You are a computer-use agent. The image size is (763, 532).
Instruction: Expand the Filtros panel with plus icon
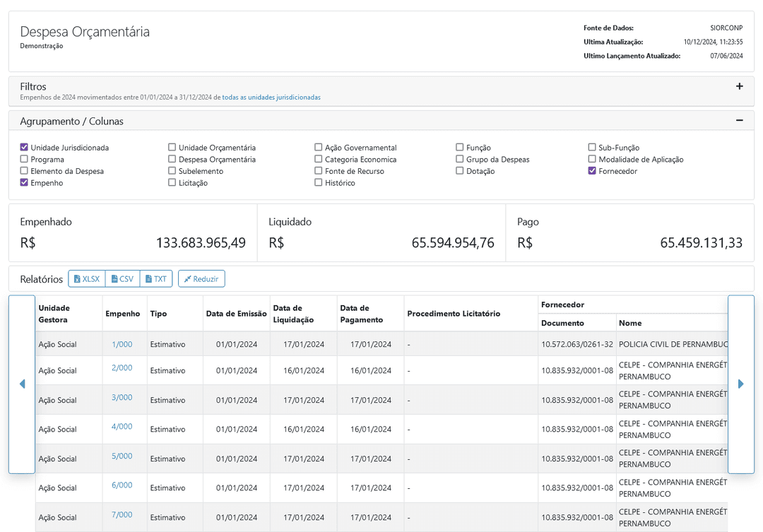[x=739, y=86]
